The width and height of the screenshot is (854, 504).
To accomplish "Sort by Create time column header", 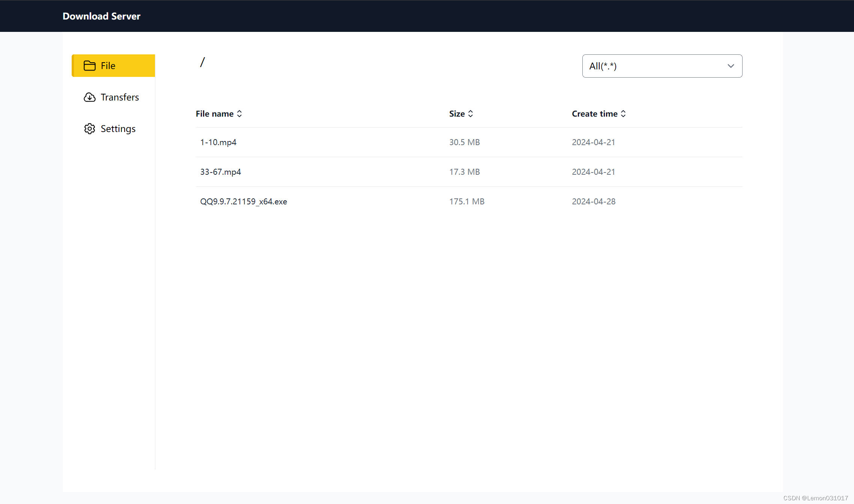I will 594,114.
